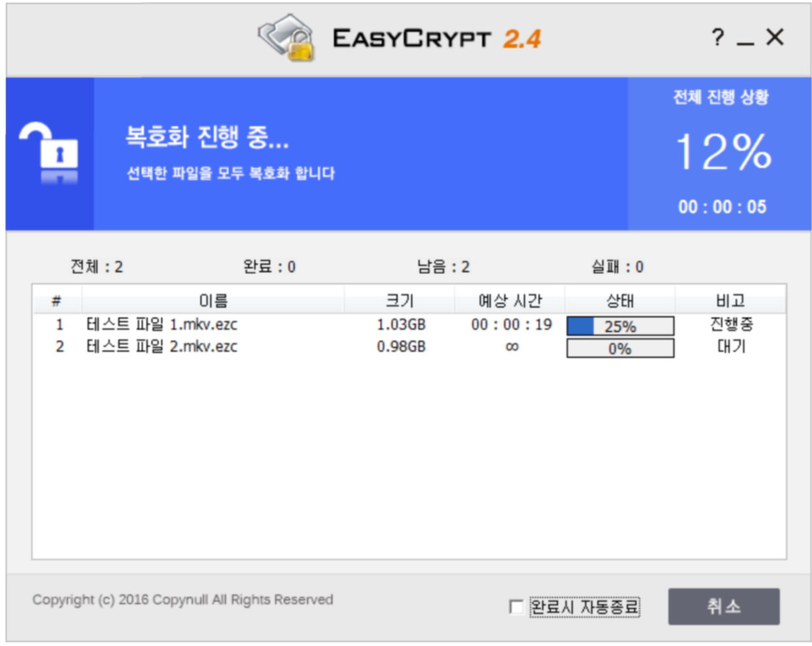Click the 예상 시간 column header
Image resolution: width=812 pixels, height=646 pixels.
[510, 300]
